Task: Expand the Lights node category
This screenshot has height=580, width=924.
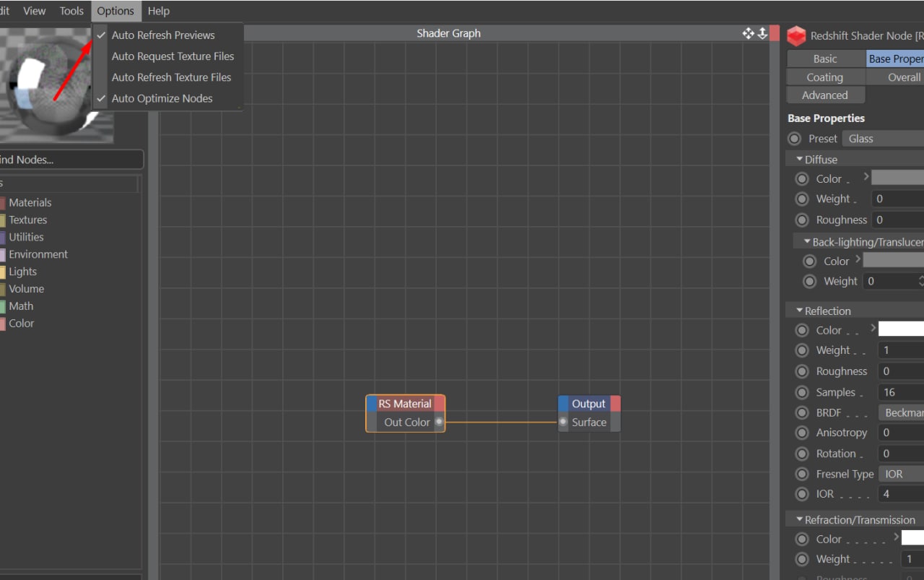Action: click(22, 272)
